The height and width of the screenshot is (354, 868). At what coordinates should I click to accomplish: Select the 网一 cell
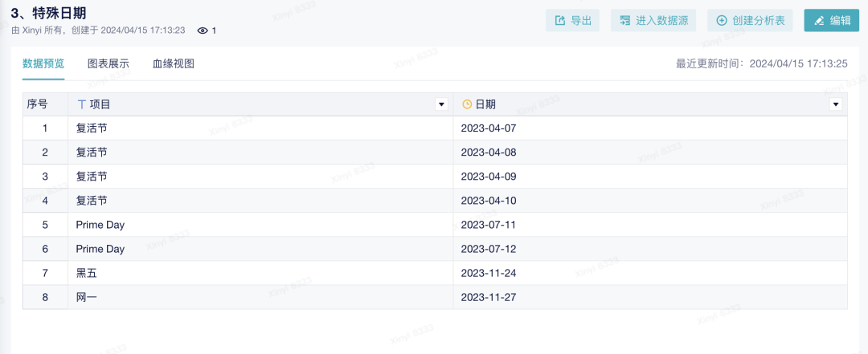point(260,297)
